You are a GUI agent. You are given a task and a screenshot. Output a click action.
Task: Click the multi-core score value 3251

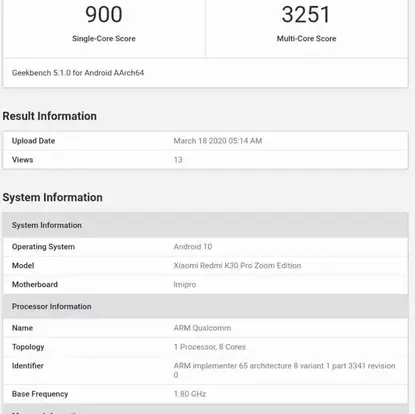point(306,15)
